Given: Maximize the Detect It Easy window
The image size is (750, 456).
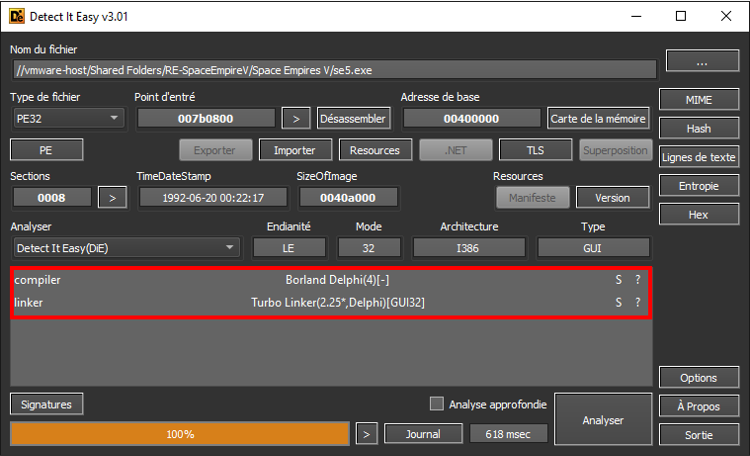Looking at the screenshot, I should 681,16.
